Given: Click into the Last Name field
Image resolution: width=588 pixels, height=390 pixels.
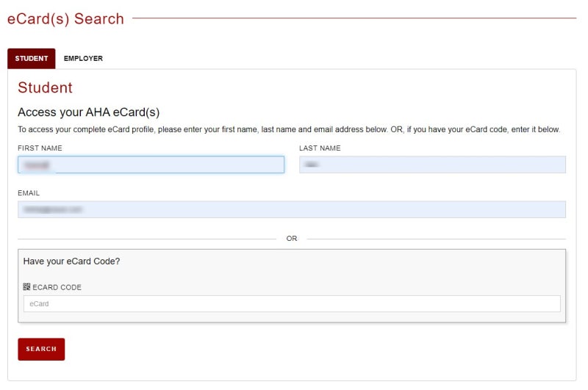Looking at the screenshot, I should (x=432, y=165).
